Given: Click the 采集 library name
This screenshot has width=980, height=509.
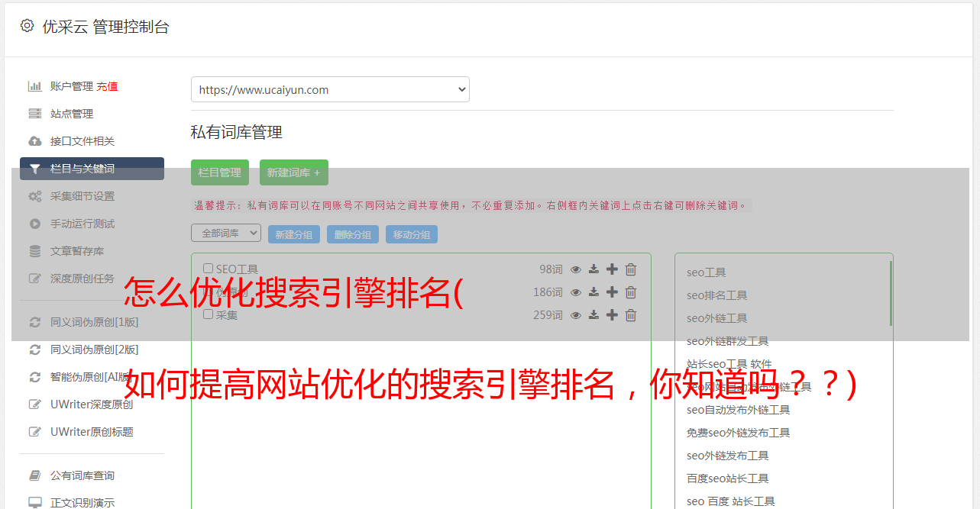Looking at the screenshot, I should [x=227, y=314].
